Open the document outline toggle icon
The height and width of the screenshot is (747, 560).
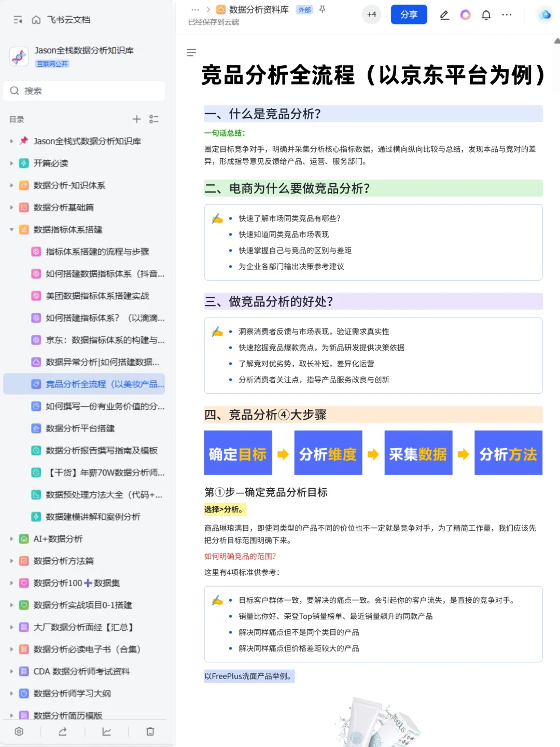[x=191, y=52]
